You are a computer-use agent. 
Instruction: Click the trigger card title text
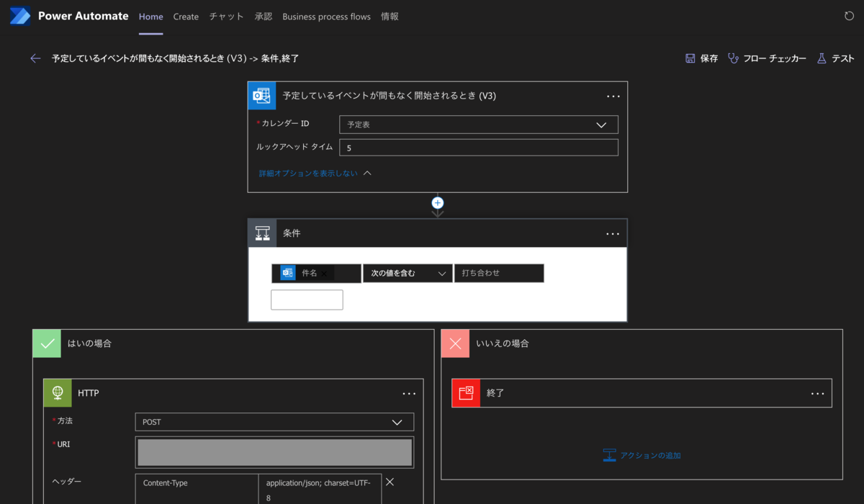[389, 96]
